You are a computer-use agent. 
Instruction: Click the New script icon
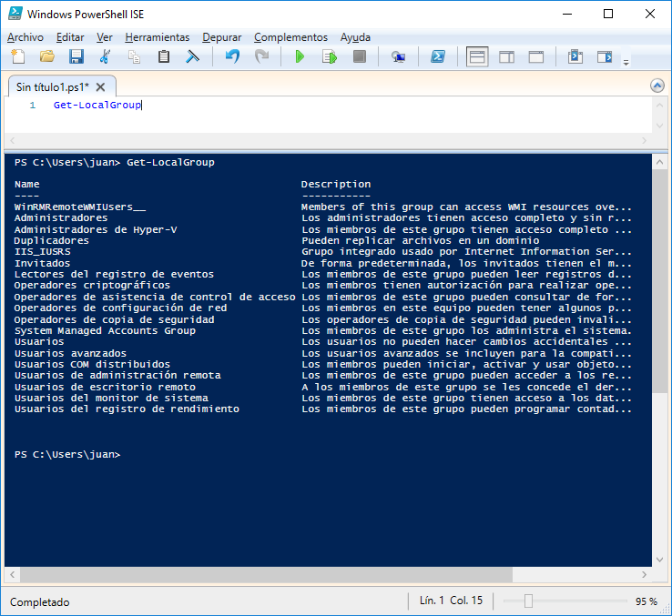(18, 57)
